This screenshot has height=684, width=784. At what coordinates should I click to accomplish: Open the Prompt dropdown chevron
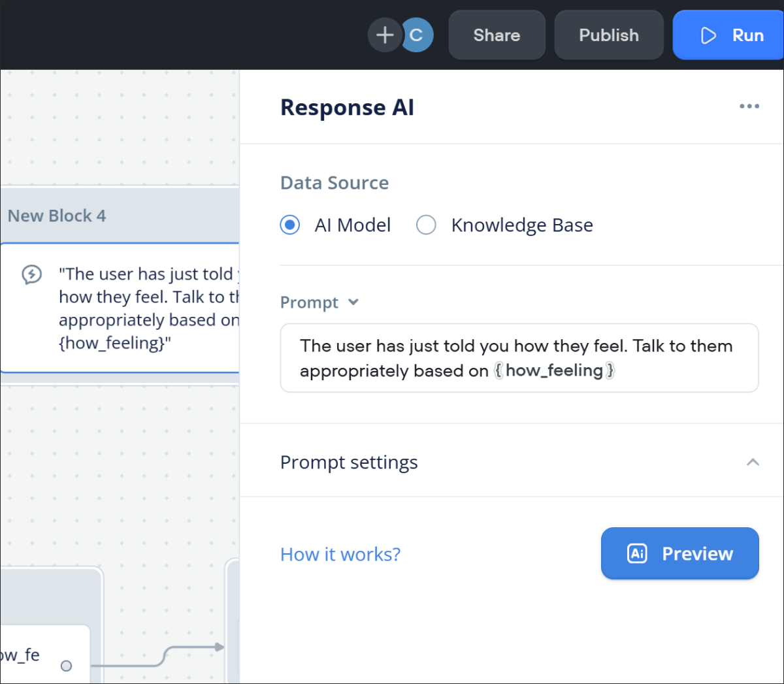tap(353, 302)
